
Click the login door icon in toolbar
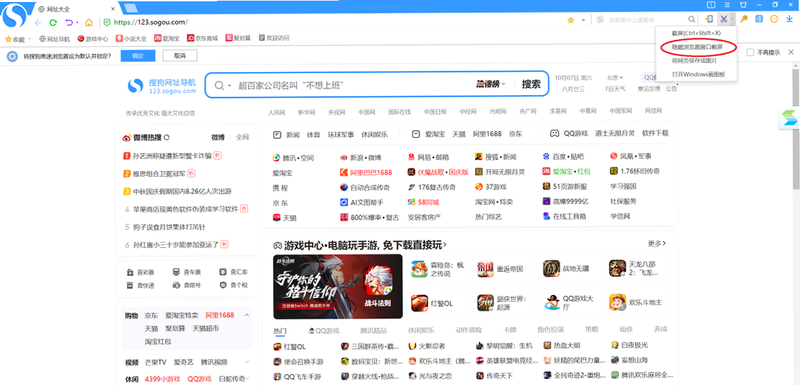coord(709,19)
